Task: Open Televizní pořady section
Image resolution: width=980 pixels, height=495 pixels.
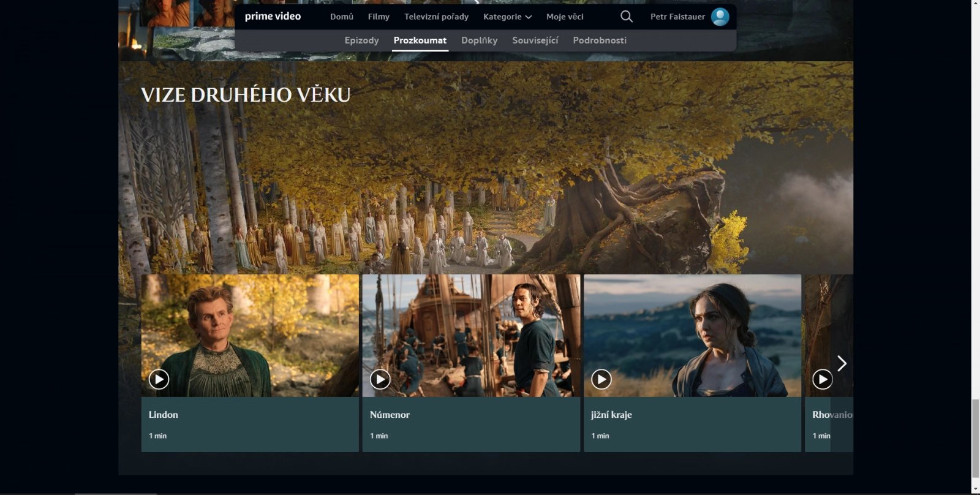Action: [x=436, y=17]
